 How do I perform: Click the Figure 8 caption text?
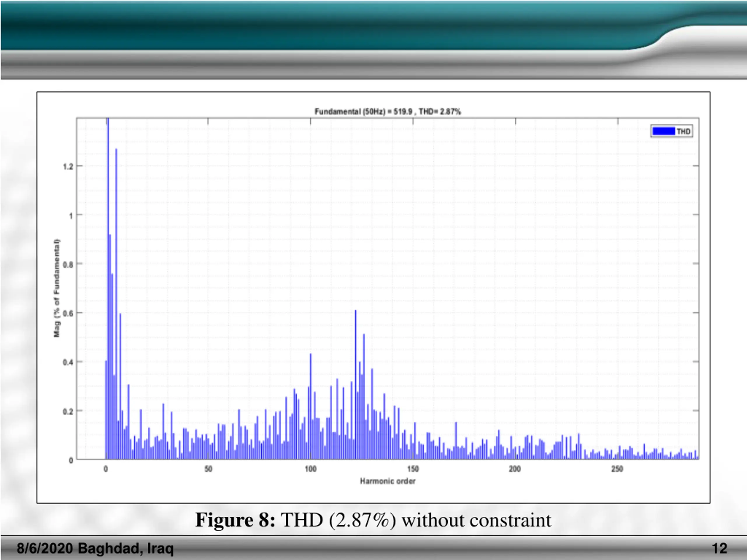tap(373, 520)
